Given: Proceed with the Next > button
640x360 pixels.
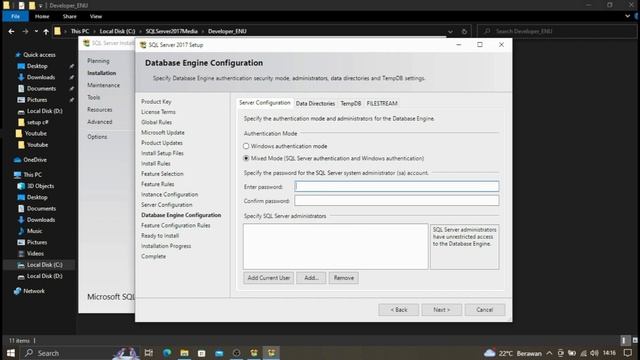Looking at the screenshot, I should pos(442,310).
